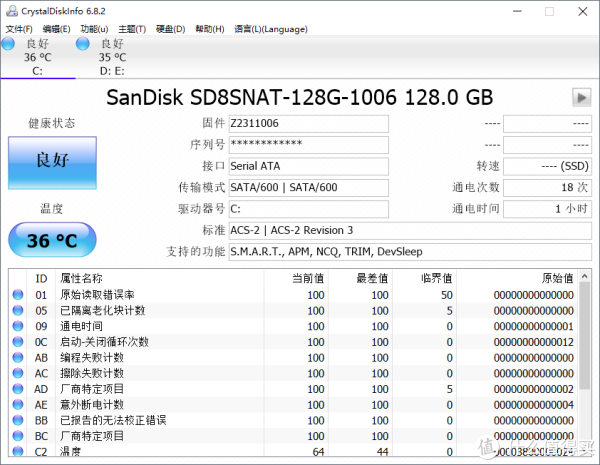The height and width of the screenshot is (465, 600).
Task: Click the rotation rate field showing (SSD)
Action: click(x=547, y=166)
